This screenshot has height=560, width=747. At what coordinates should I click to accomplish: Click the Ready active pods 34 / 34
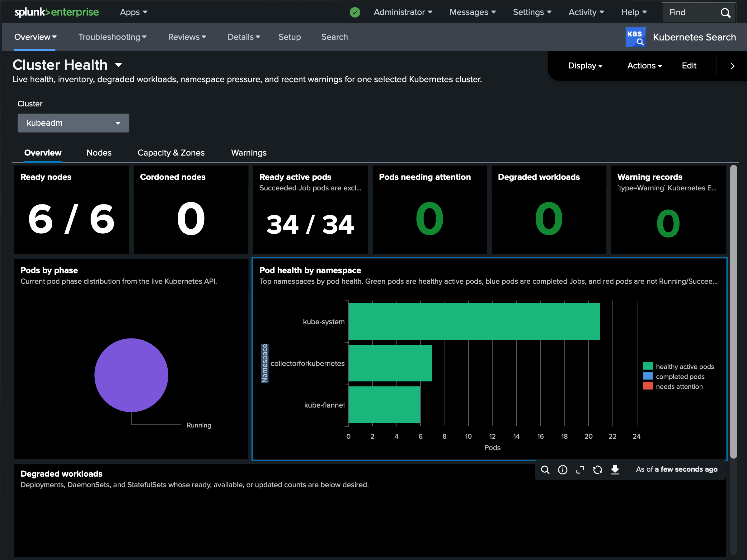pos(310,225)
